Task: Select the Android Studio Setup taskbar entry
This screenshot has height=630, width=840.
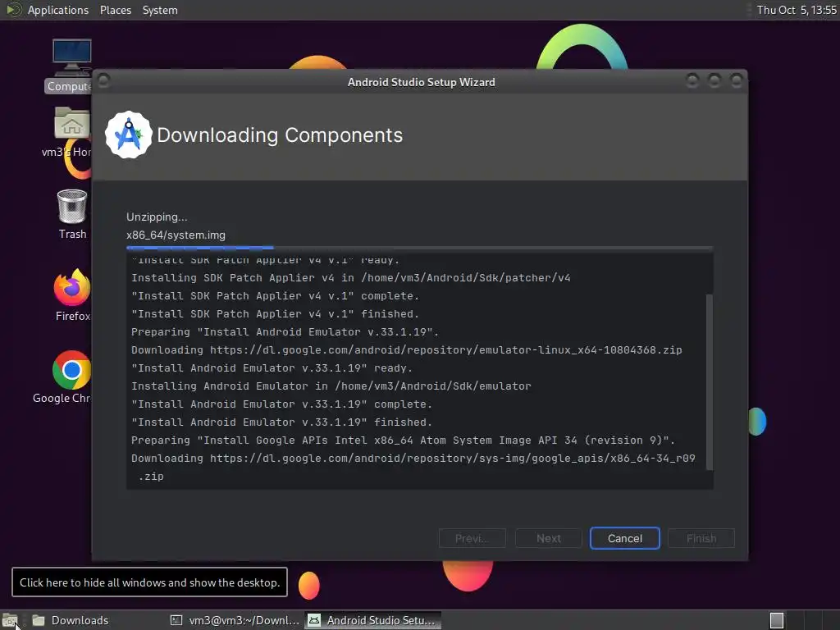Action: (373, 620)
